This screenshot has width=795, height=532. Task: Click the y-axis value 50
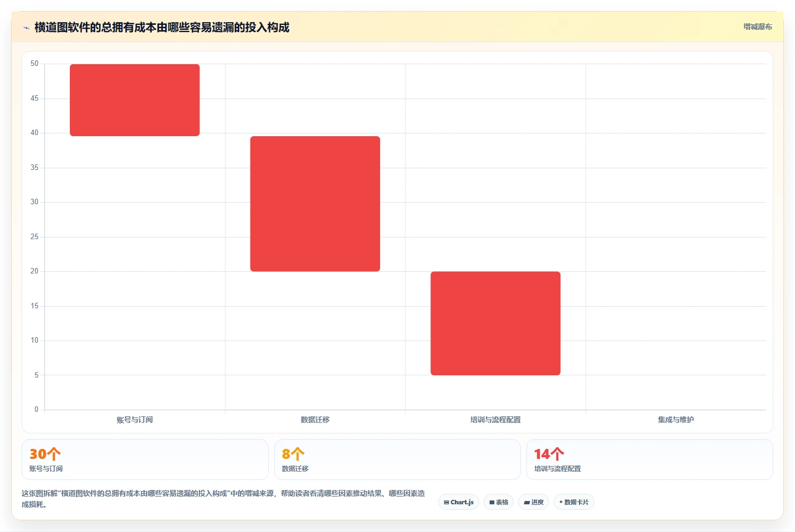coord(34,64)
